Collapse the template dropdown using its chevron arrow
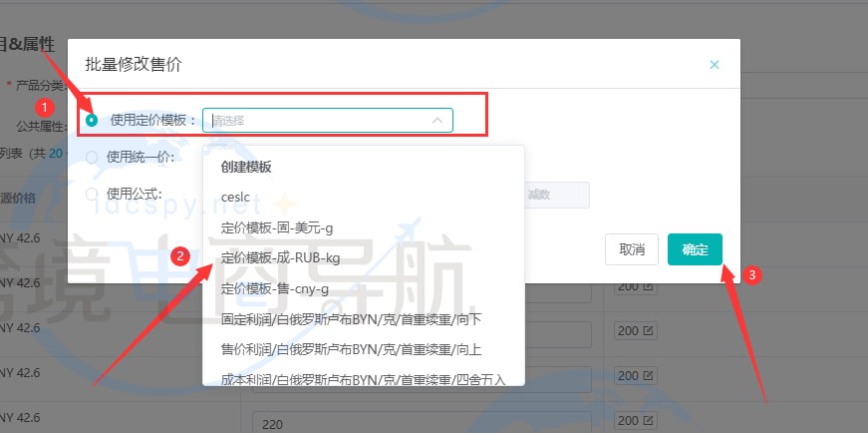The height and width of the screenshot is (433, 868). [436, 121]
